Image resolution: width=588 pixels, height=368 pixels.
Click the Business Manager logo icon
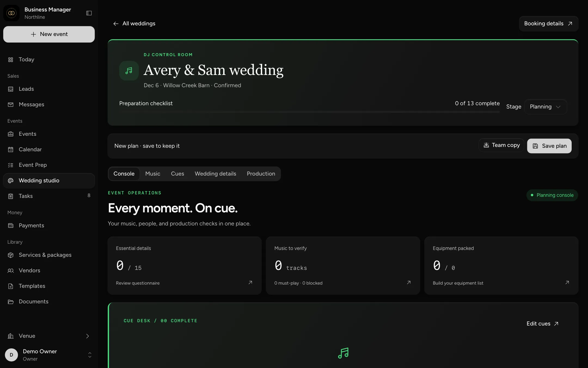[11, 13]
